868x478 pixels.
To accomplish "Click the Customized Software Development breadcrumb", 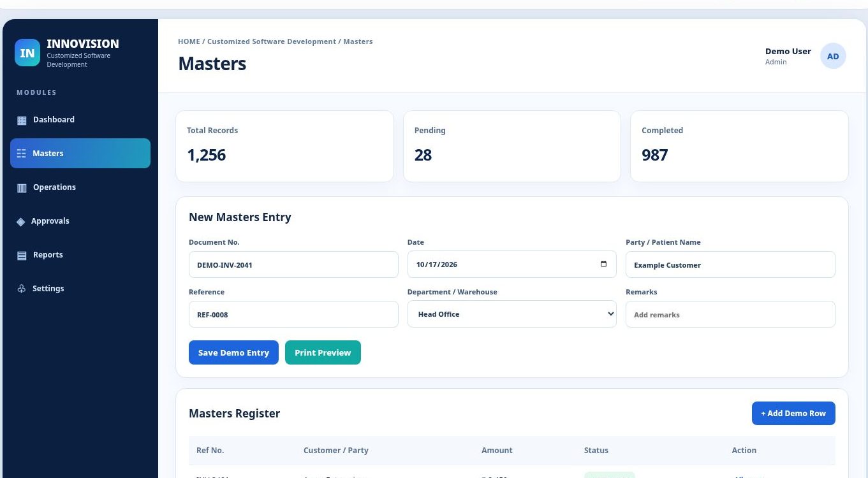I will (x=272, y=41).
